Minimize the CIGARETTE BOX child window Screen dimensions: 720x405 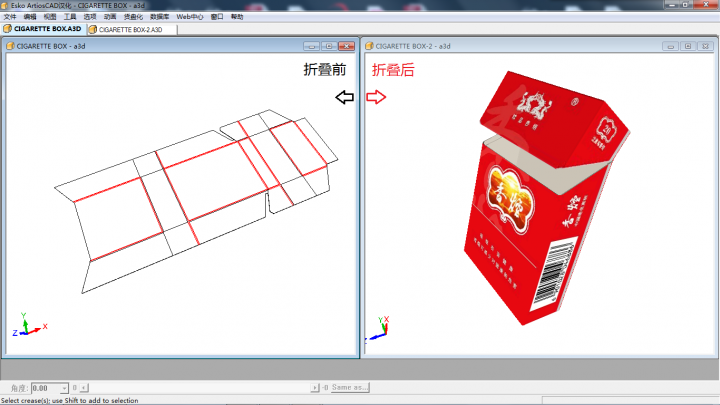pyautogui.click(x=310, y=47)
